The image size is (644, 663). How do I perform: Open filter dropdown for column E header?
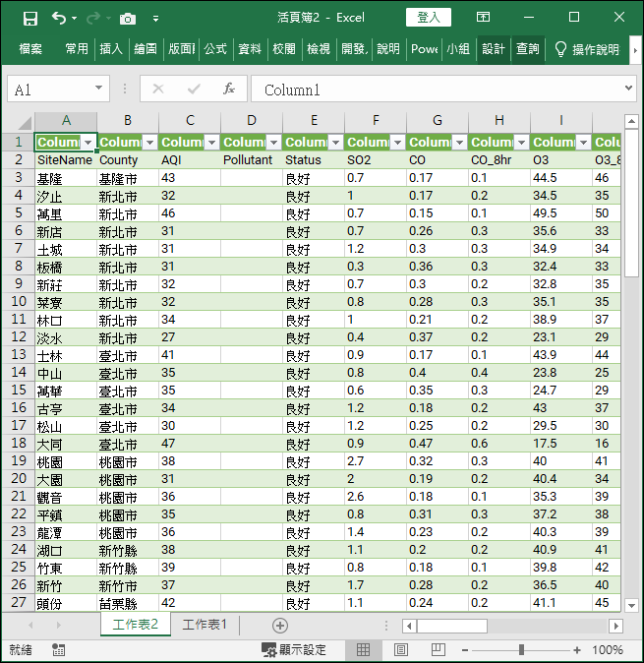coord(336,143)
